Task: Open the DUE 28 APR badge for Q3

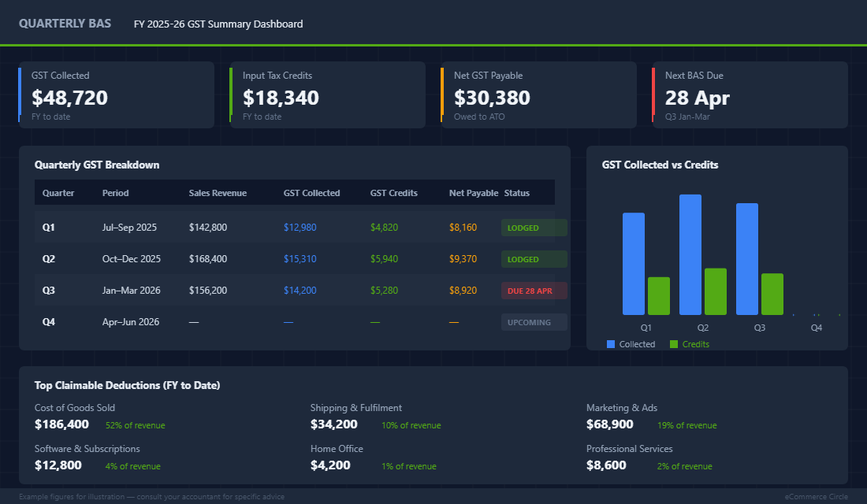Action: click(x=534, y=290)
